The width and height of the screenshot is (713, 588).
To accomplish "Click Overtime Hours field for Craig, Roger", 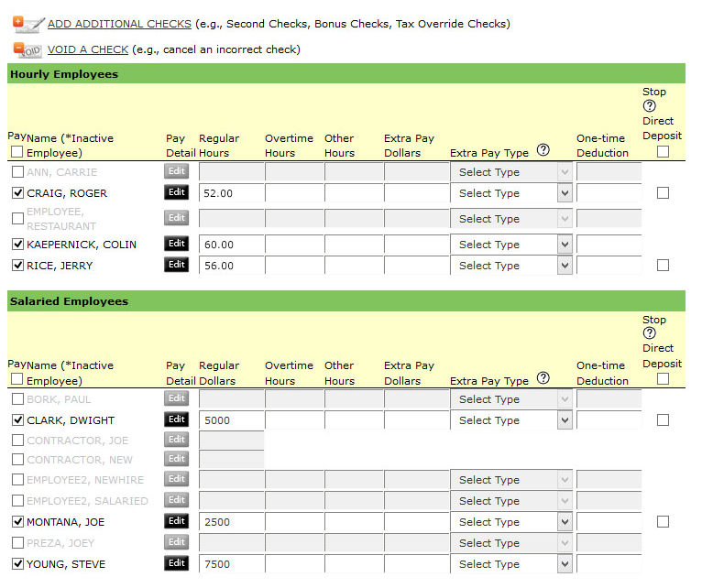I will [293, 193].
